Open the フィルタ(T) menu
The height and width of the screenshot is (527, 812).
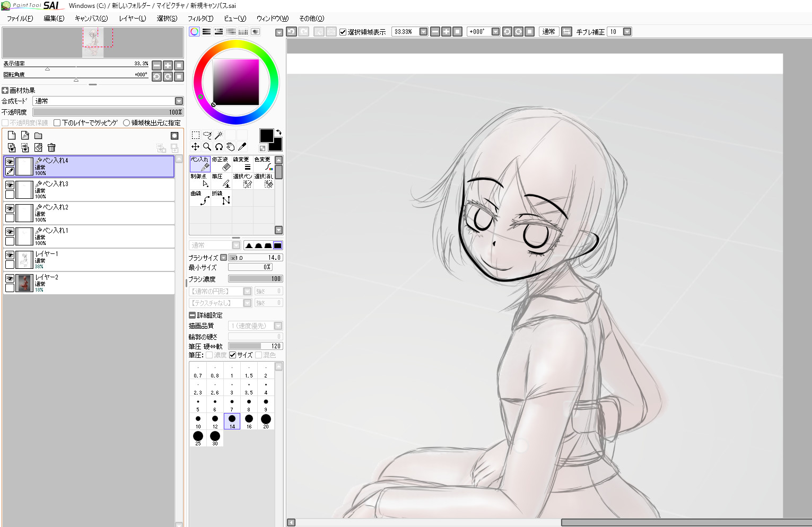pos(200,19)
